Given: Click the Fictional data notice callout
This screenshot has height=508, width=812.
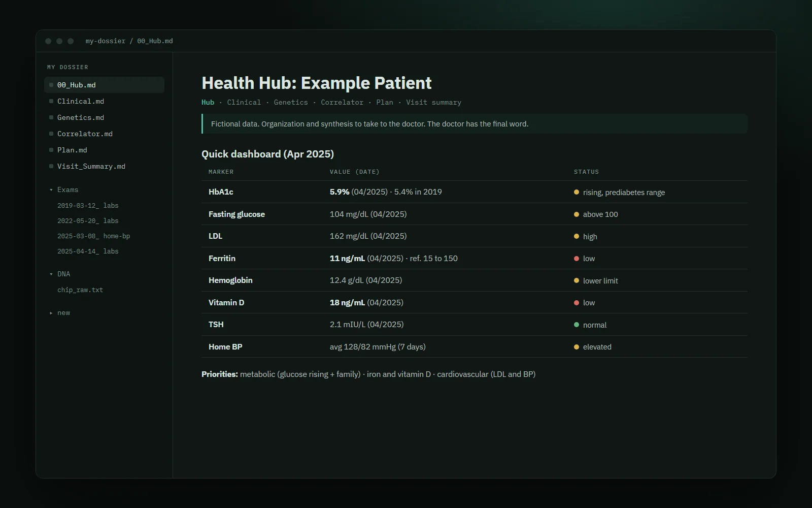Looking at the screenshot, I should pos(475,124).
